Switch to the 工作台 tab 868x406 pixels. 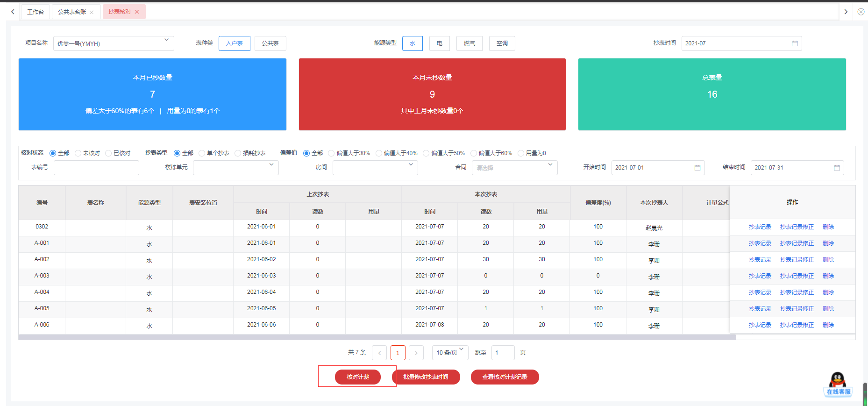point(36,12)
